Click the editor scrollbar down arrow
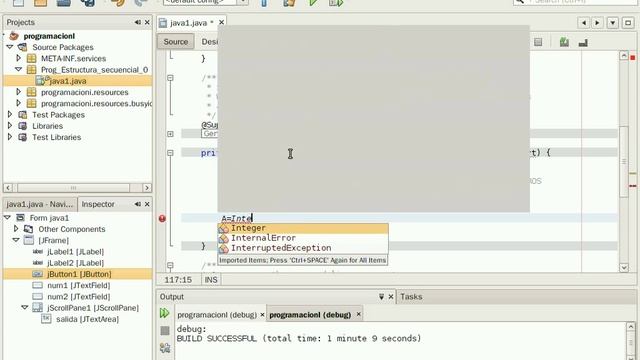Screen dimensions: 640x360 tap(624, 268)
